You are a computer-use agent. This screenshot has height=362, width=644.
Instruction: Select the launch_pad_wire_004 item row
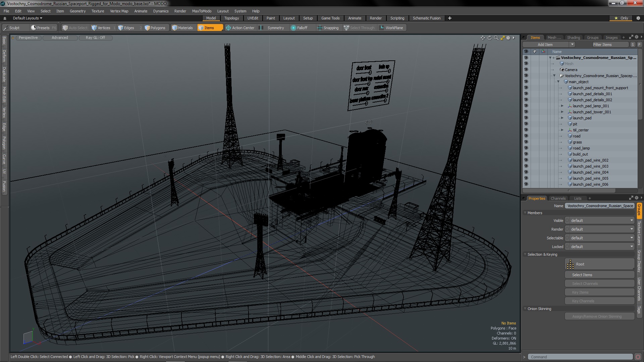pos(590,172)
